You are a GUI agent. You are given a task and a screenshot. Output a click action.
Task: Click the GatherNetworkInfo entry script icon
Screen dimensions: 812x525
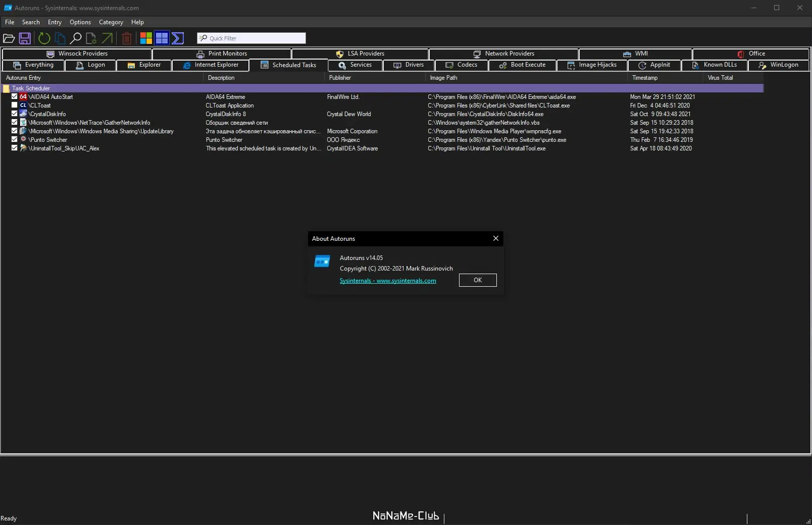23,122
